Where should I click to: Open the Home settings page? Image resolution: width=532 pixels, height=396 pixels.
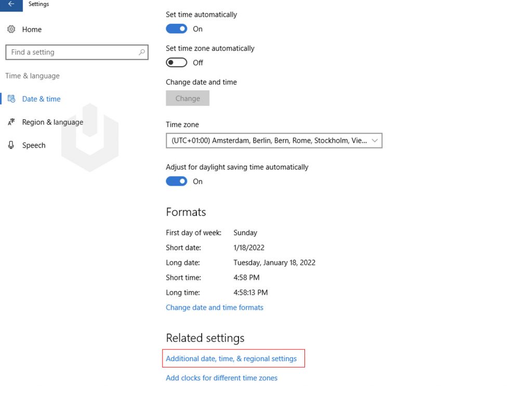(32, 30)
